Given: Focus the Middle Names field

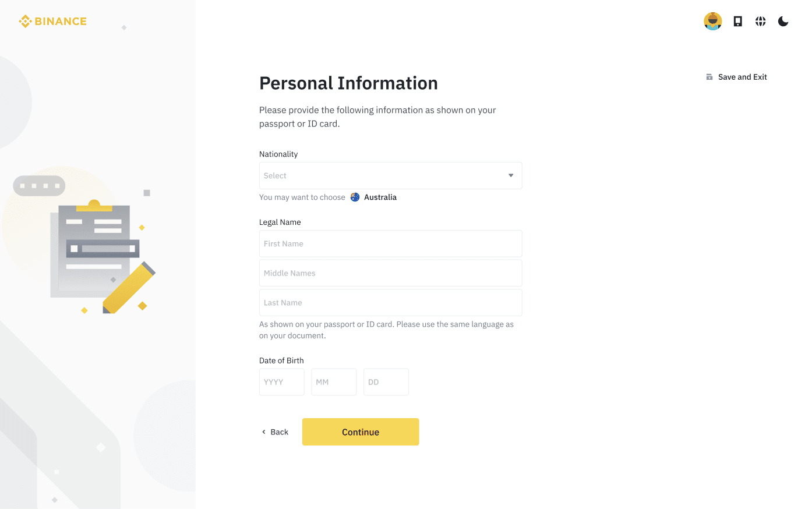Looking at the screenshot, I should tap(390, 273).
